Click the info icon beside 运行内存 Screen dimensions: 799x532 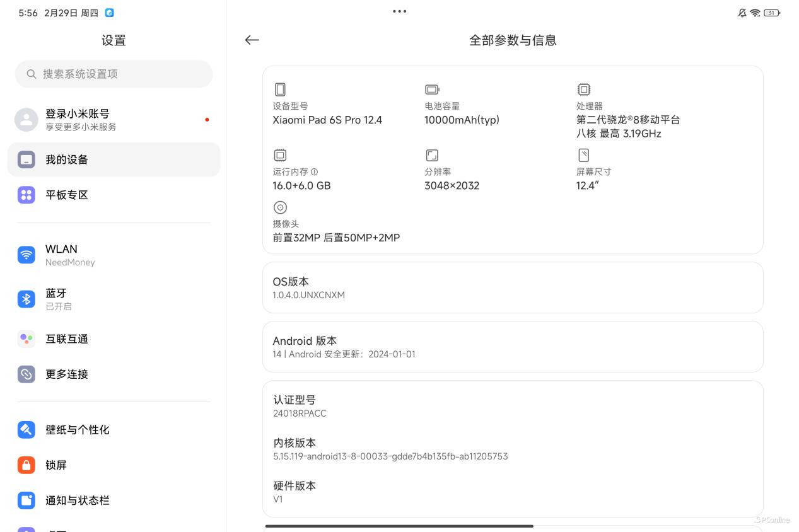[x=314, y=171]
